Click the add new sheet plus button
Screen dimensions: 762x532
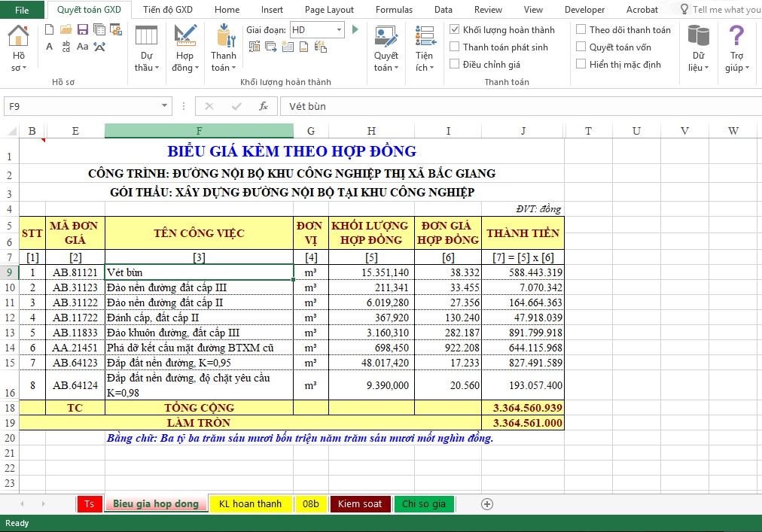pos(487,503)
